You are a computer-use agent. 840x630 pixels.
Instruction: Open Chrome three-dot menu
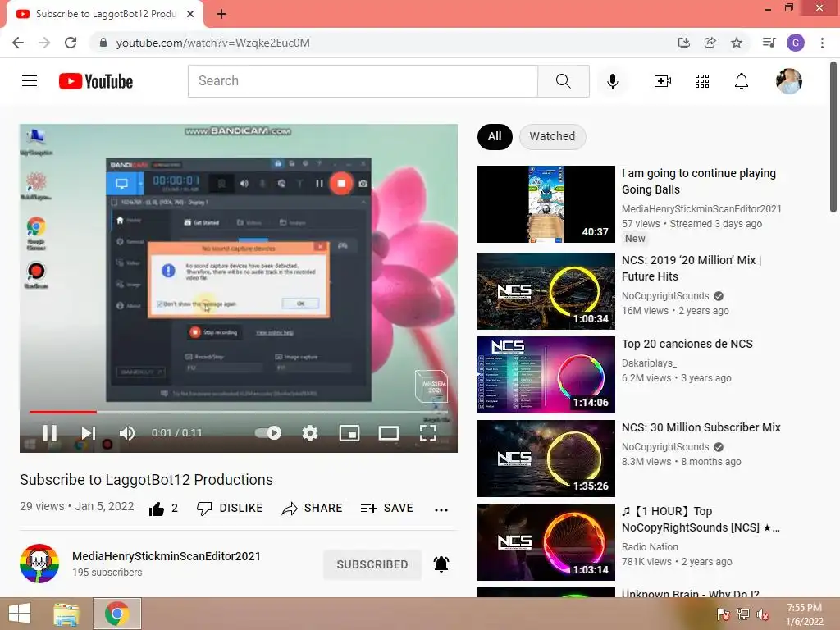tap(822, 43)
